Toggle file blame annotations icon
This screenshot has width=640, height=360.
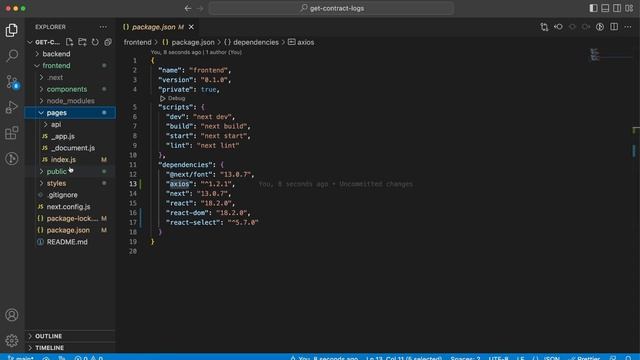coord(600,27)
